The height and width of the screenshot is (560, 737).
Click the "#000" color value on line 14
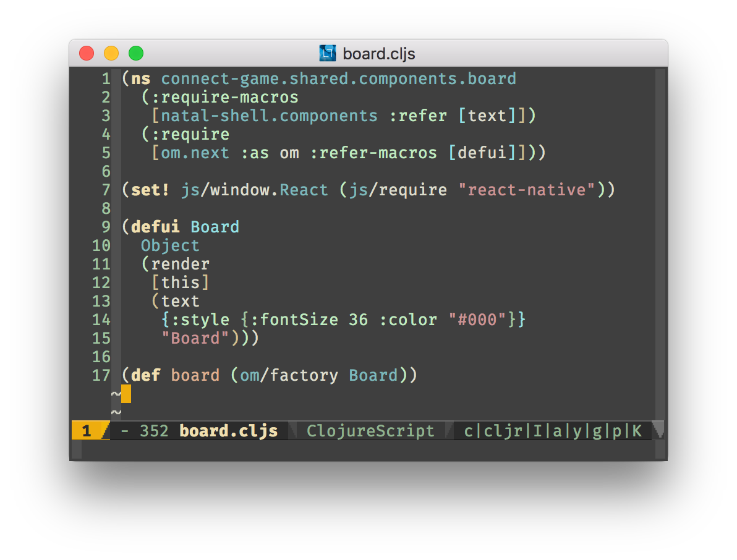click(x=477, y=320)
